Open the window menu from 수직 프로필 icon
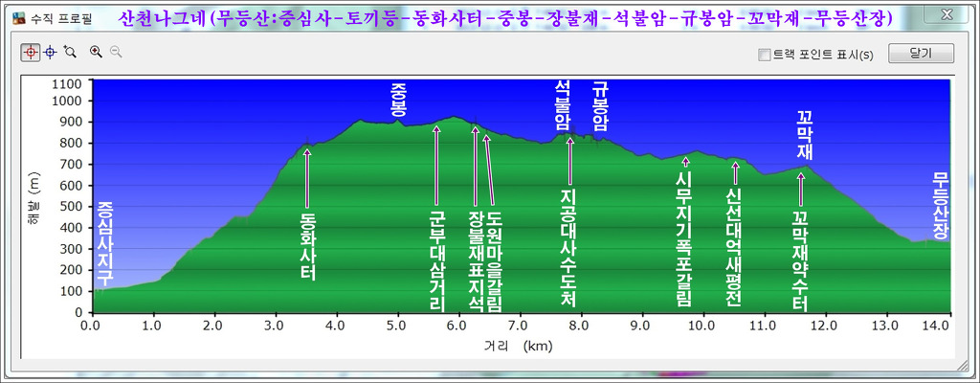The width and height of the screenshot is (980, 383). [19, 19]
